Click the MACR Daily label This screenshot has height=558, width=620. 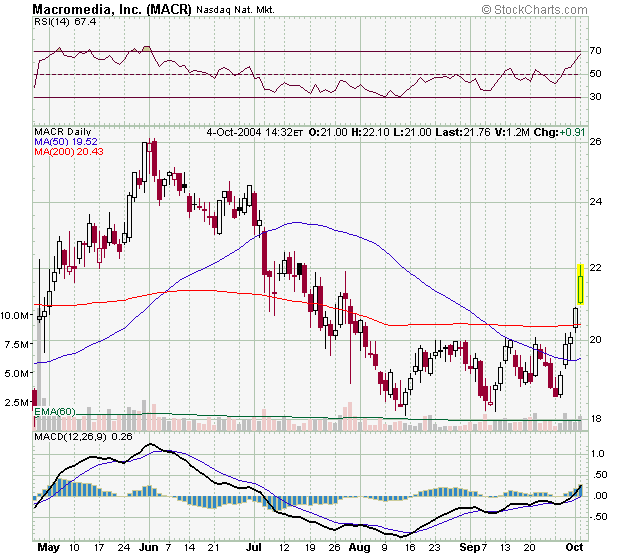(62, 132)
